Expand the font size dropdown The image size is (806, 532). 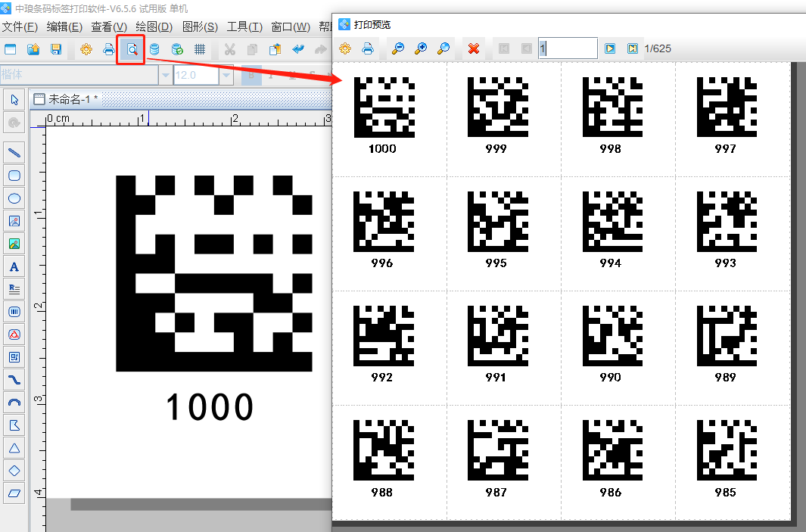(x=226, y=76)
